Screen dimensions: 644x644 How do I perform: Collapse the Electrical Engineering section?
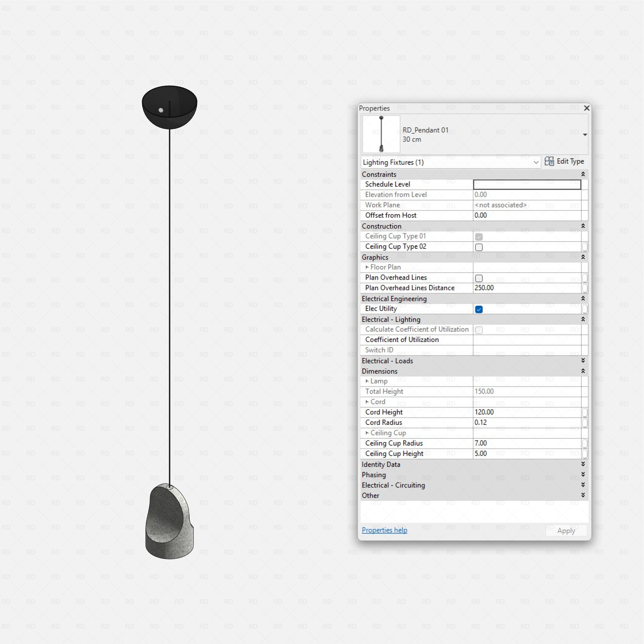[x=583, y=299]
